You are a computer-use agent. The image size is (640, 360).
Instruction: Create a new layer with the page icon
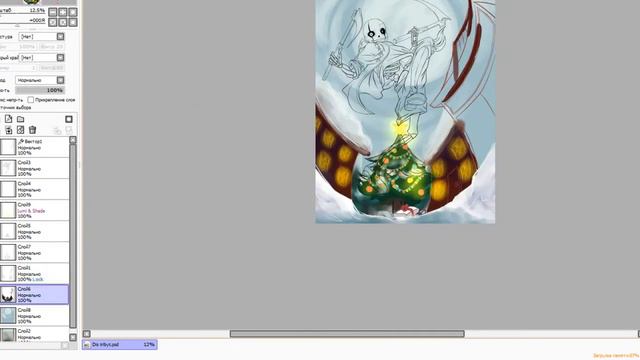(8, 119)
